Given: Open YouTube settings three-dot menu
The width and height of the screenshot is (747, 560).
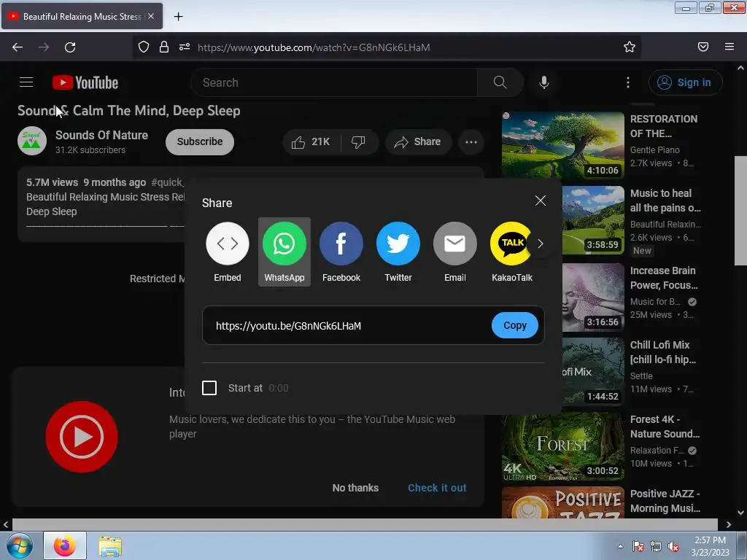Looking at the screenshot, I should pyautogui.click(x=628, y=82).
